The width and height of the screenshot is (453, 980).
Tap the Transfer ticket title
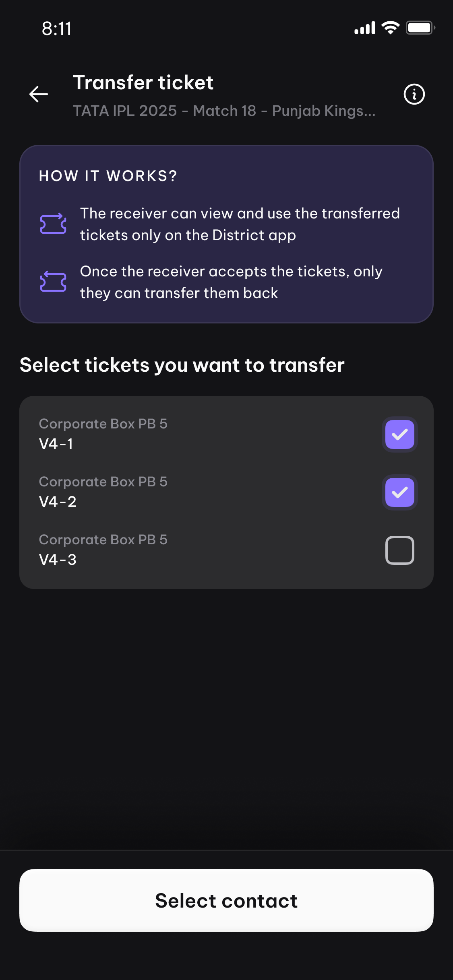point(143,82)
